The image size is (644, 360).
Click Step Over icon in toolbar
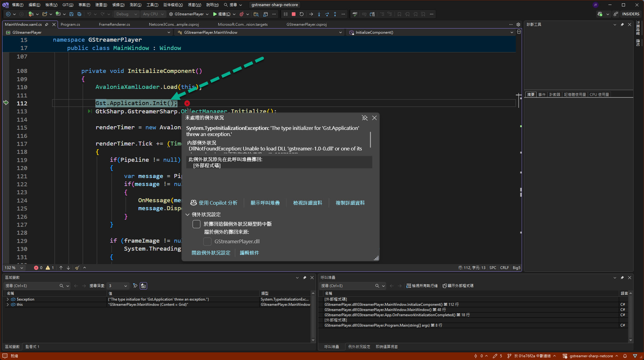(x=327, y=14)
